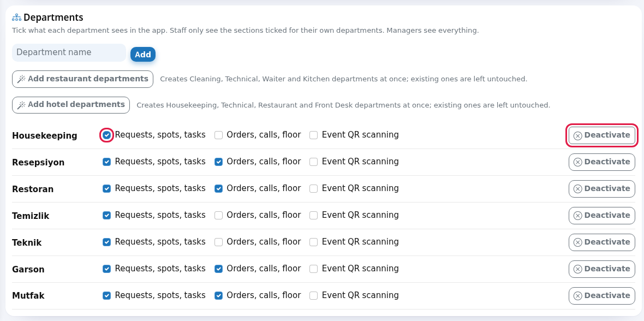Disable Orders, calls, floor for Resepsiyon

(218, 162)
